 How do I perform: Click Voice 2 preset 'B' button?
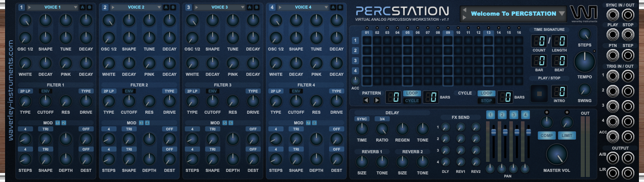(173, 8)
